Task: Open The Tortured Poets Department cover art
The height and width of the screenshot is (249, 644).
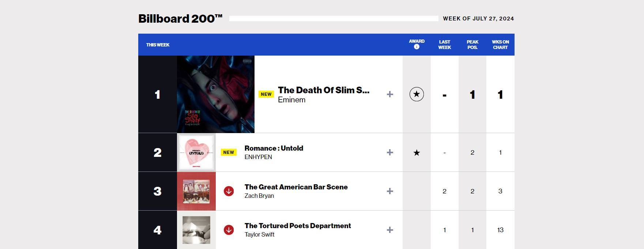Action: [196, 230]
